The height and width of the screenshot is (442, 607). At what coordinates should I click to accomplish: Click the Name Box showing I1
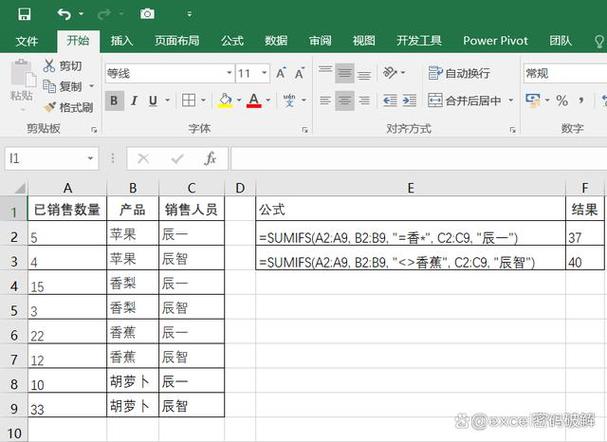51,158
